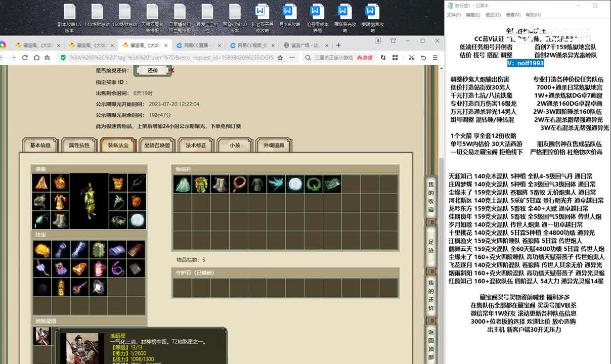This screenshot has width=611, height=364.
Task: Select the 装备法宝 tab
Action: point(118,146)
